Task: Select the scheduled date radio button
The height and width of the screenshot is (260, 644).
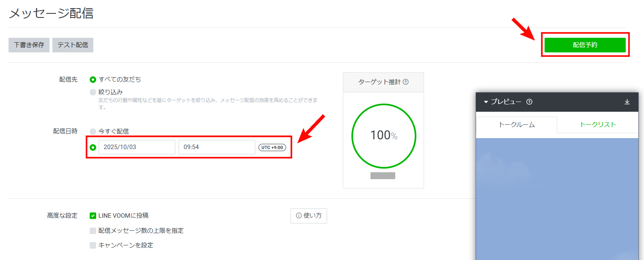Action: 93,147
